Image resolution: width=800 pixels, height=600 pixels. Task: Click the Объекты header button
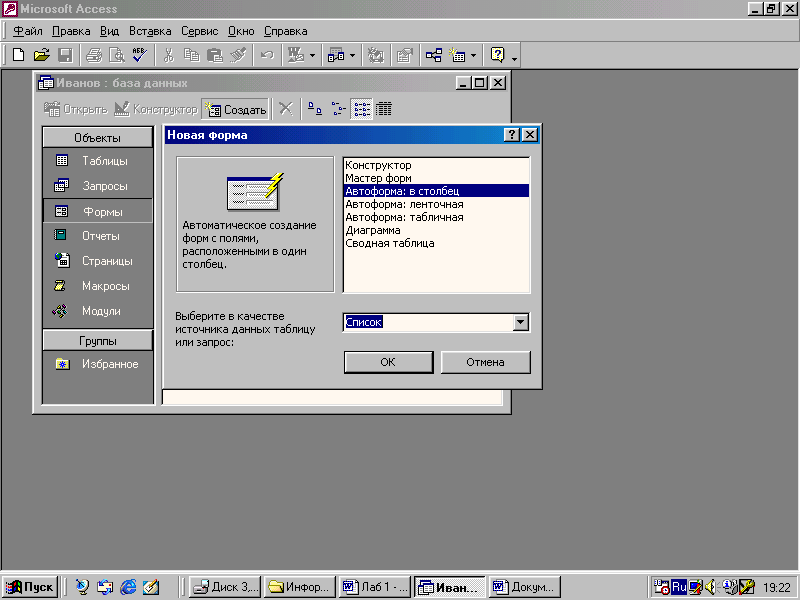[97, 138]
